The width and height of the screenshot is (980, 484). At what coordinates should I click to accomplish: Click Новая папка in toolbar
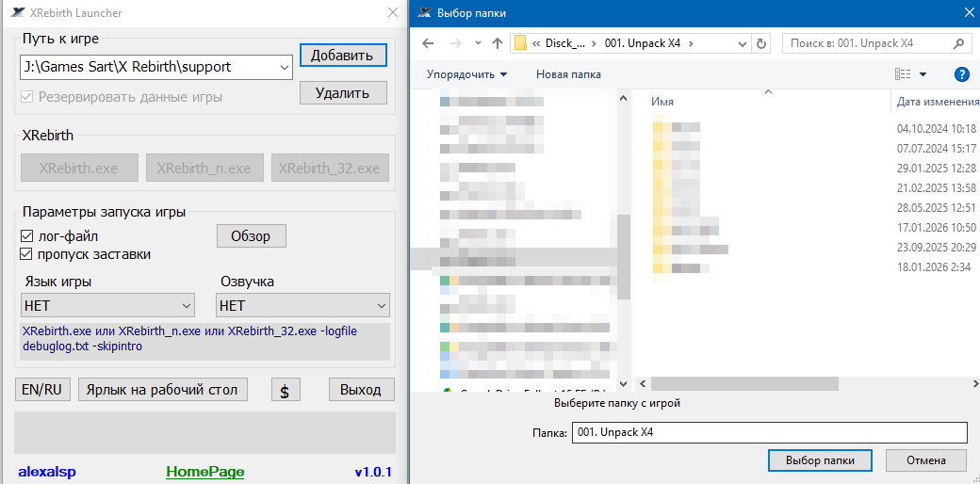click(567, 74)
